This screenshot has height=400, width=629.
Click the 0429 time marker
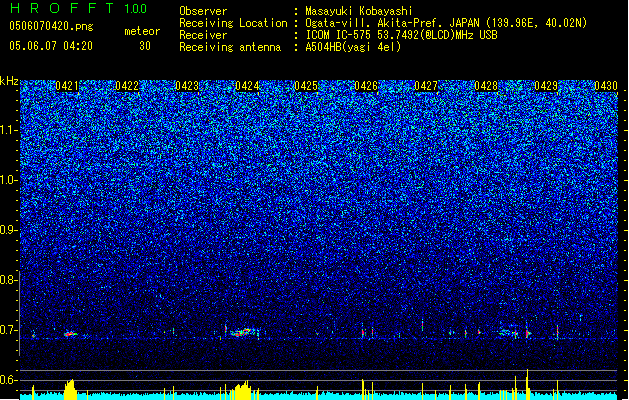point(546,86)
